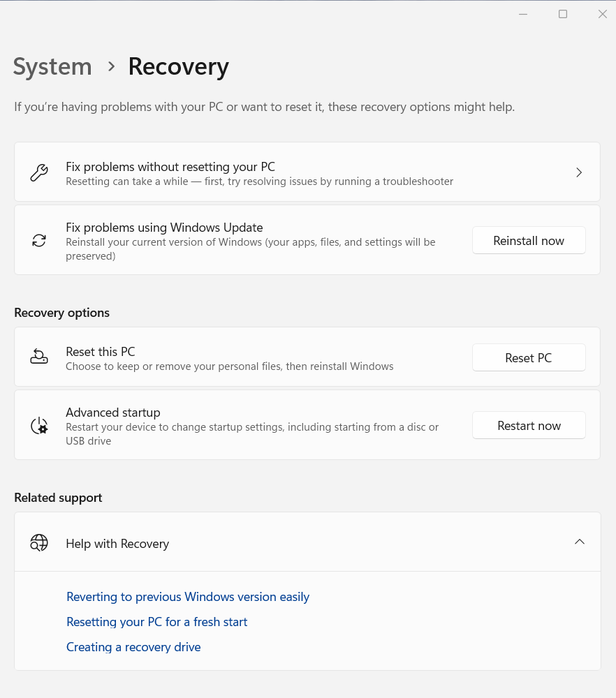This screenshot has height=698, width=616.
Task: Click the Advanced startup title
Action: 113,413
